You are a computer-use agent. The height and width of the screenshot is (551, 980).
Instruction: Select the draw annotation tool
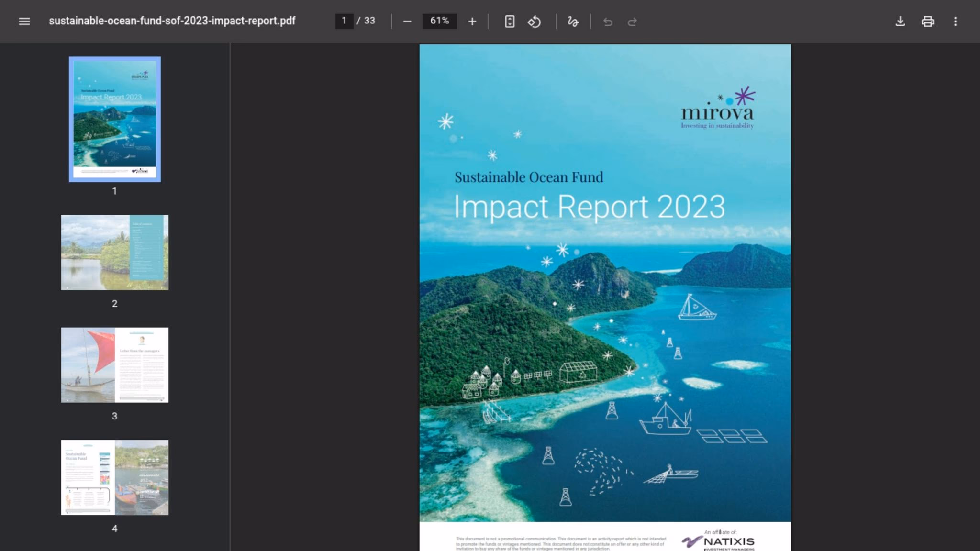tap(573, 22)
